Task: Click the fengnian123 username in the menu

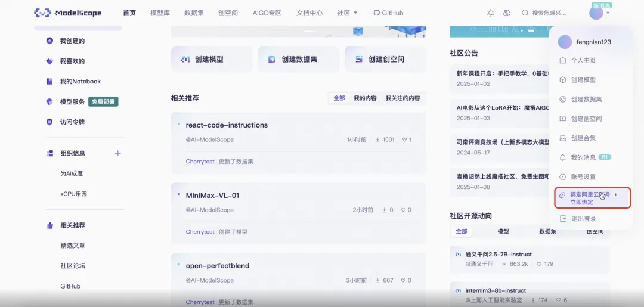Action: (593, 42)
